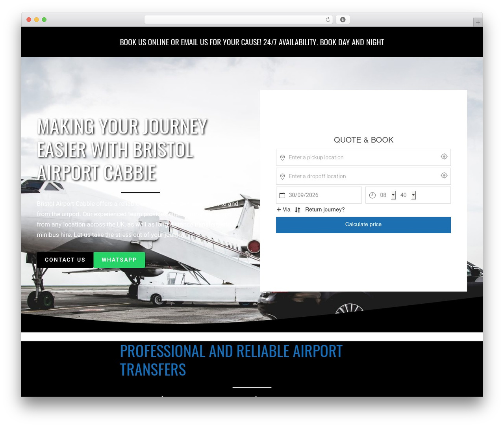Use current location for pickup field
Viewport: 504px width, 427px height.
click(444, 157)
